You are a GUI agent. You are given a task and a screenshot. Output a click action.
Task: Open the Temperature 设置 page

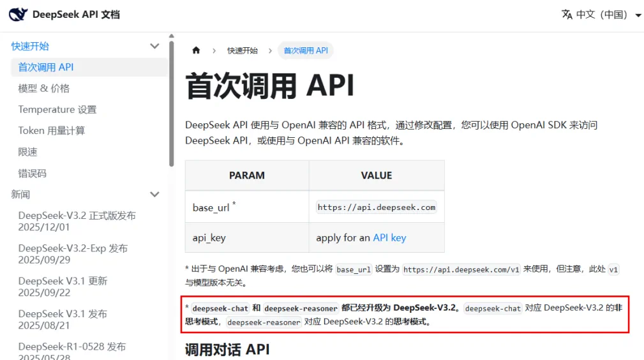click(57, 109)
